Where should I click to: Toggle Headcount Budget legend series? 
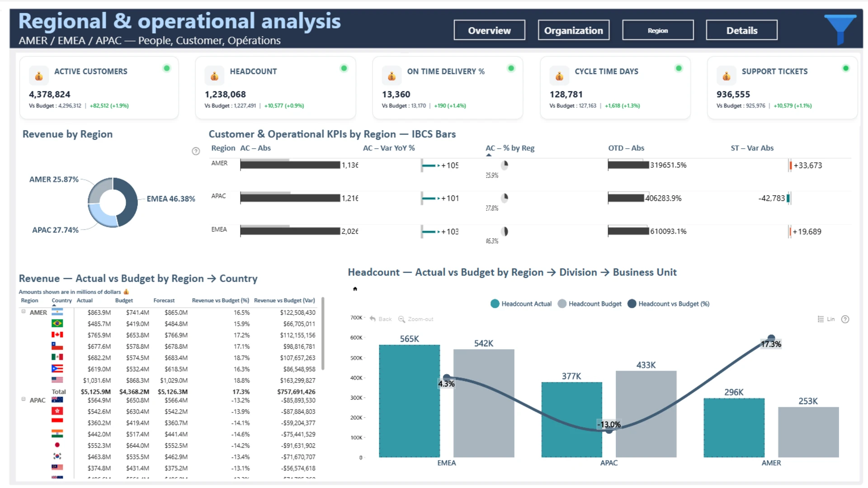tap(590, 304)
